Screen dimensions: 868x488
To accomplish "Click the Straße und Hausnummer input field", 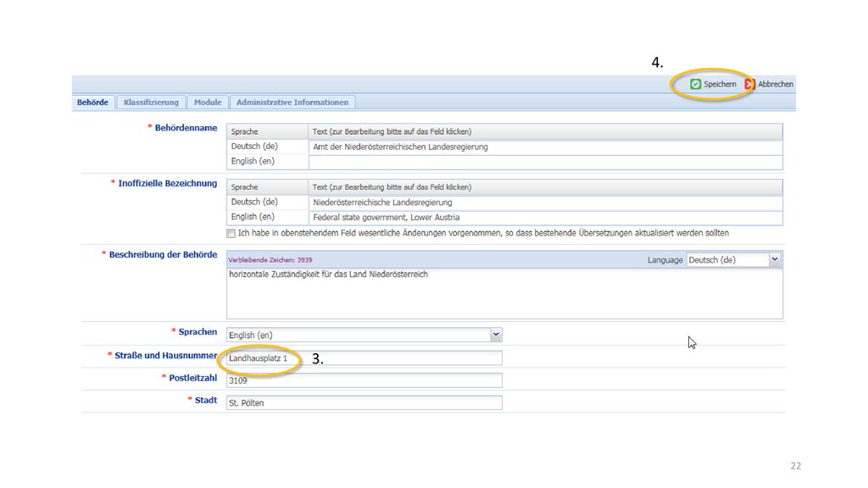I will point(364,358).
